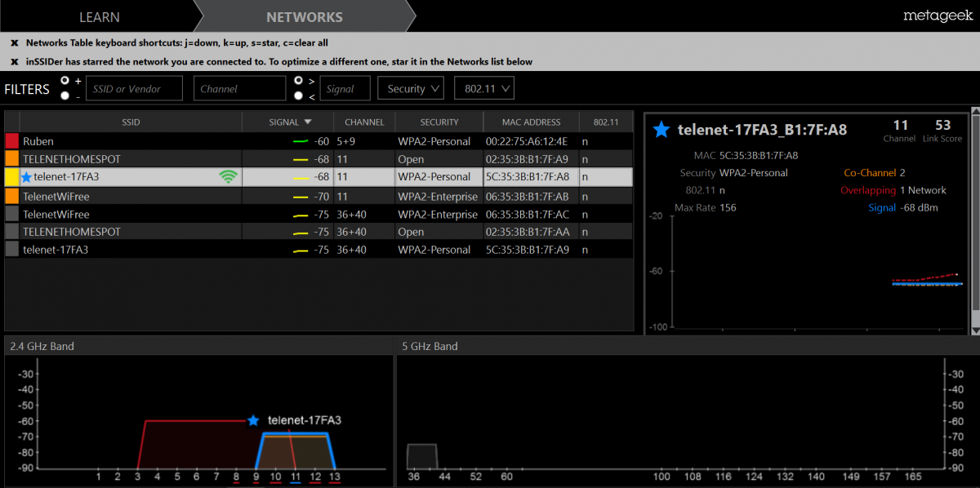Sort table by SSID column
This screenshot has height=488, width=980.
click(131, 122)
